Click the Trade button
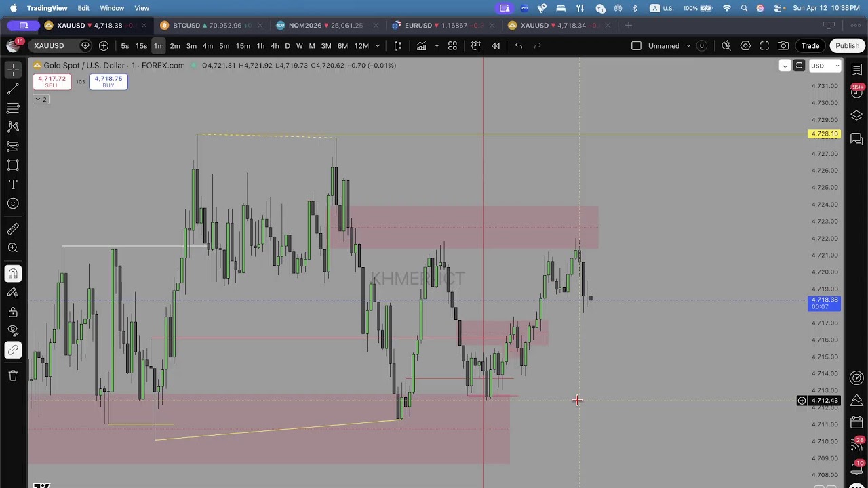 click(x=810, y=45)
